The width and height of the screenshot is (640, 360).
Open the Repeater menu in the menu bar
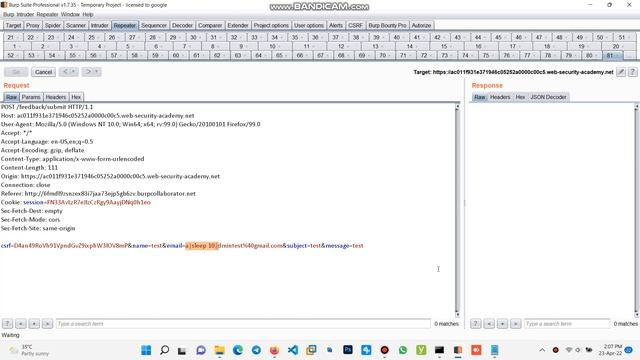pos(47,14)
